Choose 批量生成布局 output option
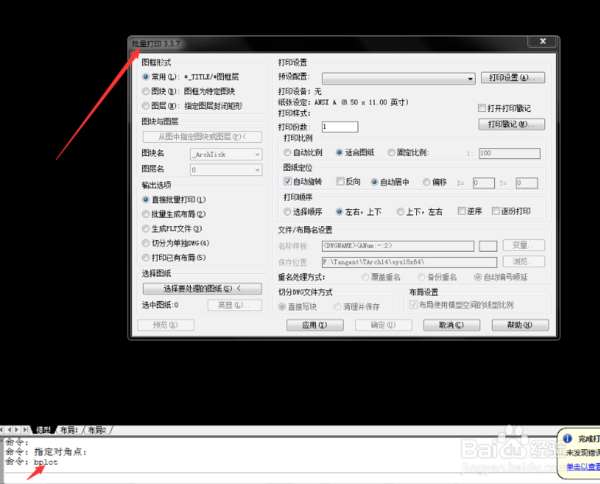This screenshot has height=484, width=600. (x=146, y=214)
